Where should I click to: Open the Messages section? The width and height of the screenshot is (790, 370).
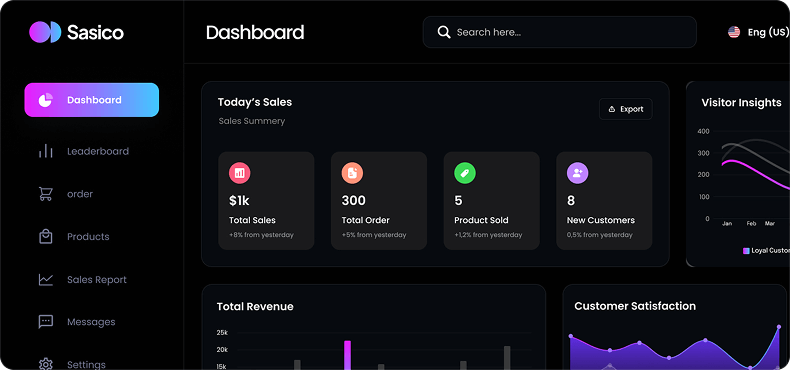[77, 322]
